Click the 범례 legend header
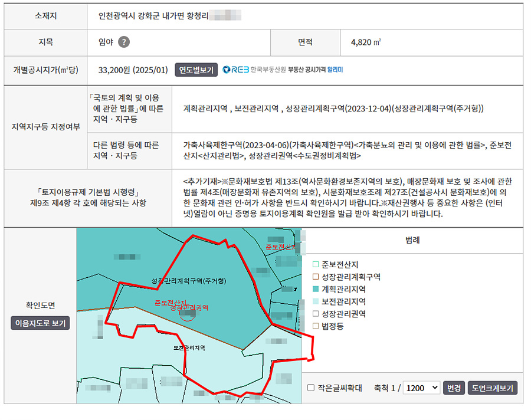 412,240
